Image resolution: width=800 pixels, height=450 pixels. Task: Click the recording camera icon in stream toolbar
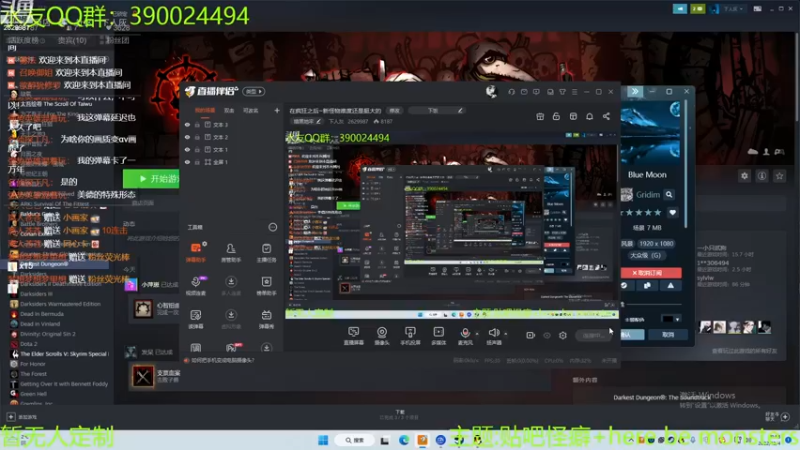coord(531,335)
